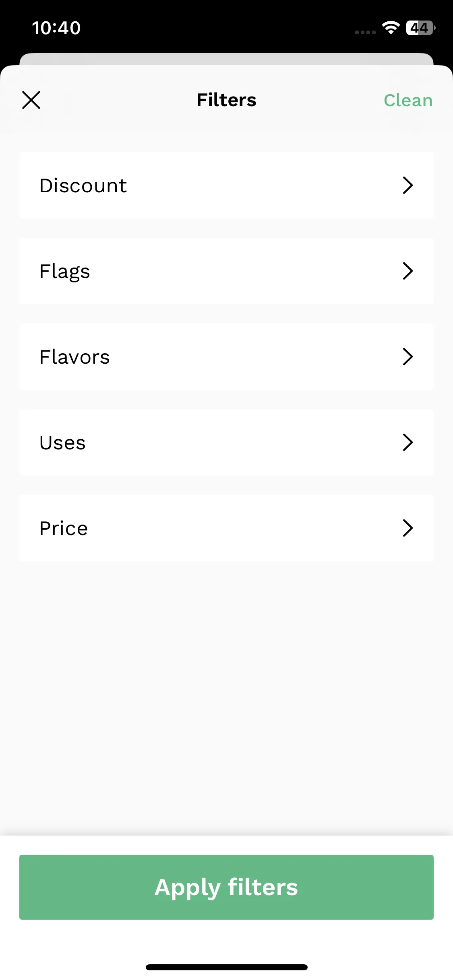This screenshot has height=980, width=453.
Task: Open the Discount filter row
Action: (x=226, y=185)
